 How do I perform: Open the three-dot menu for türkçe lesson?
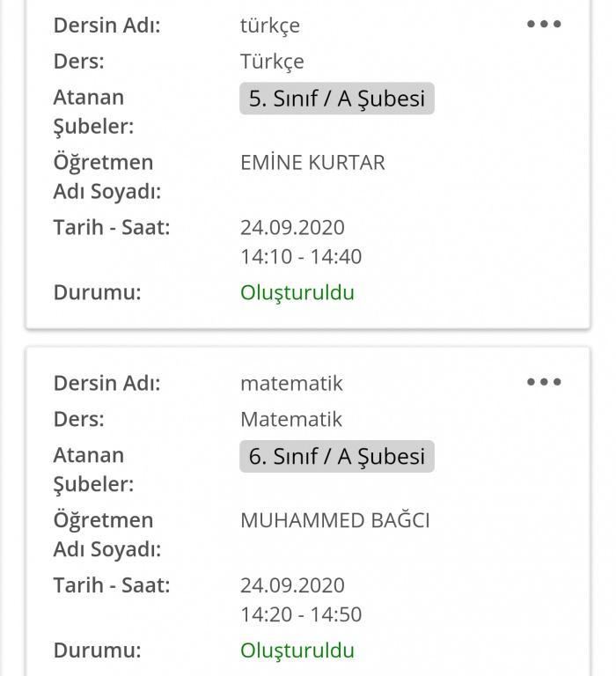(x=544, y=25)
